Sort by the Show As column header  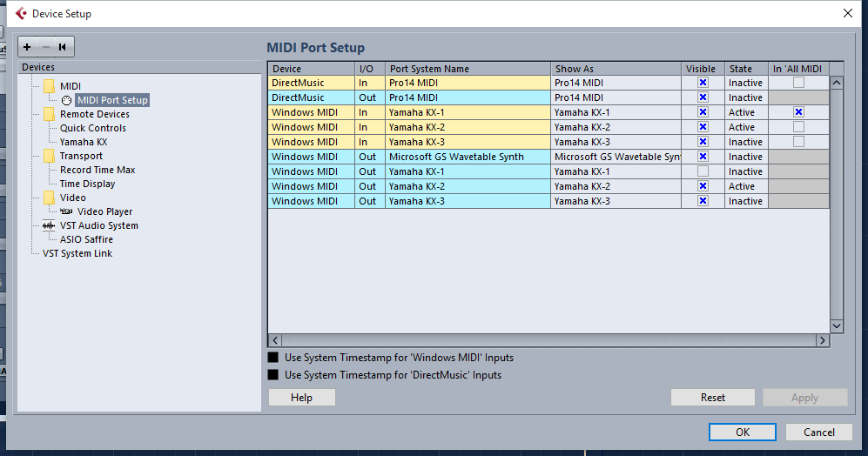(616, 69)
